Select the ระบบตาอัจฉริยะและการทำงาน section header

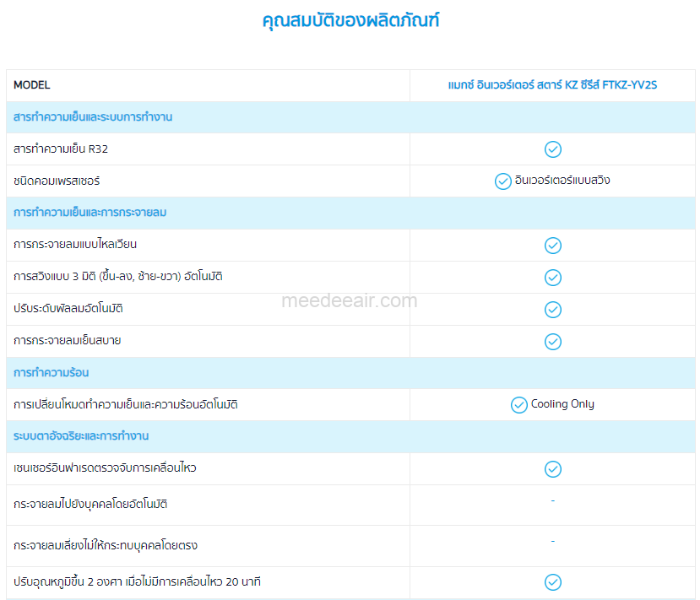81,436
